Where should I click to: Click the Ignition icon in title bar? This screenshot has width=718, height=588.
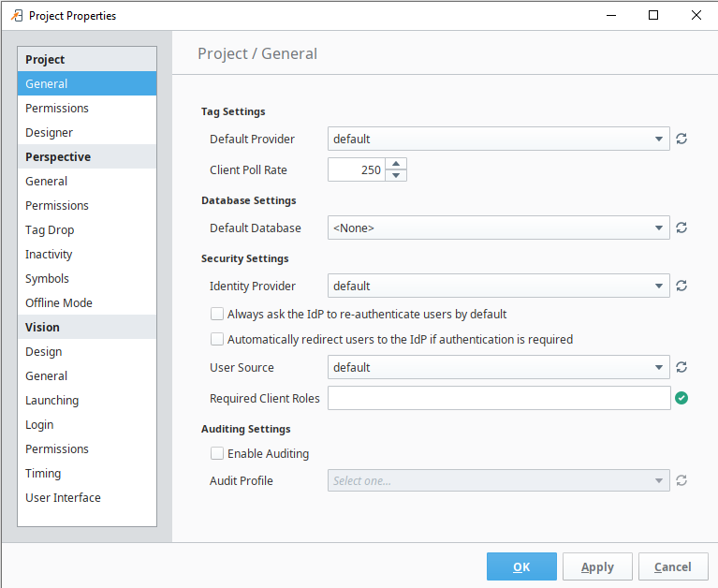(x=17, y=16)
